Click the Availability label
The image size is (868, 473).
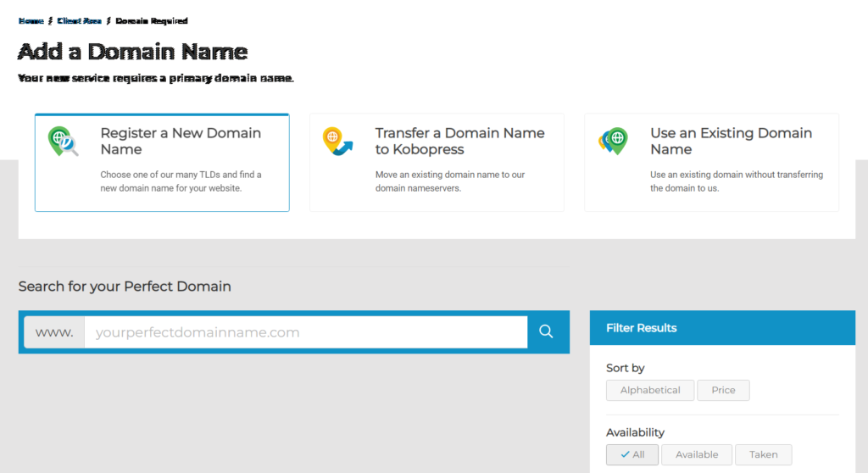pyautogui.click(x=635, y=432)
